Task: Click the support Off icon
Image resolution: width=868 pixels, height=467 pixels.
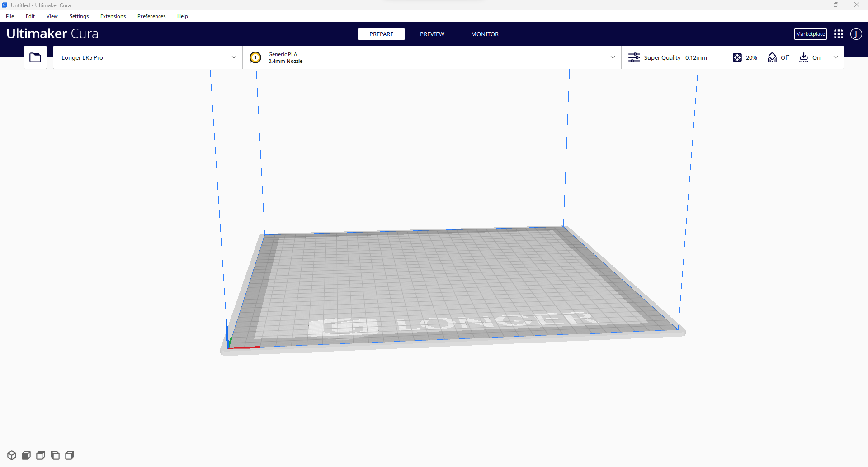Action: click(x=772, y=57)
